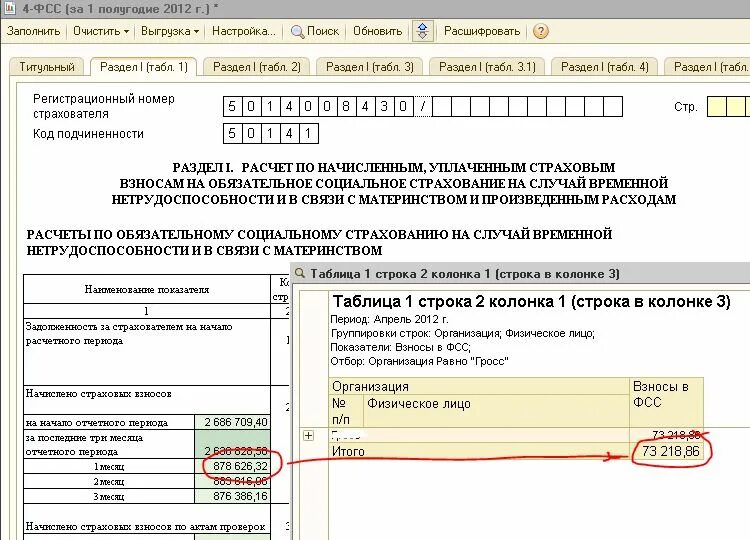This screenshot has width=750, height=540.
Task: Go to the Раздел I (табл. 3) tab
Action: [x=370, y=67]
